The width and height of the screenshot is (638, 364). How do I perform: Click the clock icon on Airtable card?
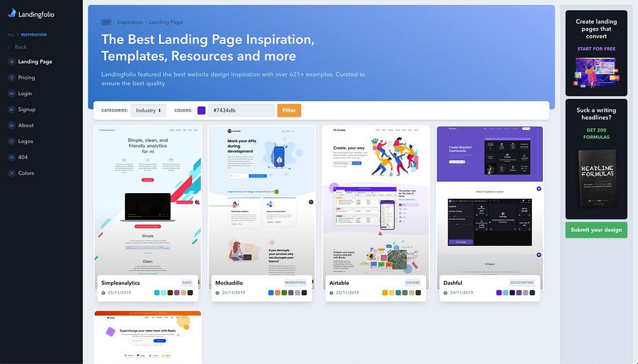pyautogui.click(x=331, y=293)
